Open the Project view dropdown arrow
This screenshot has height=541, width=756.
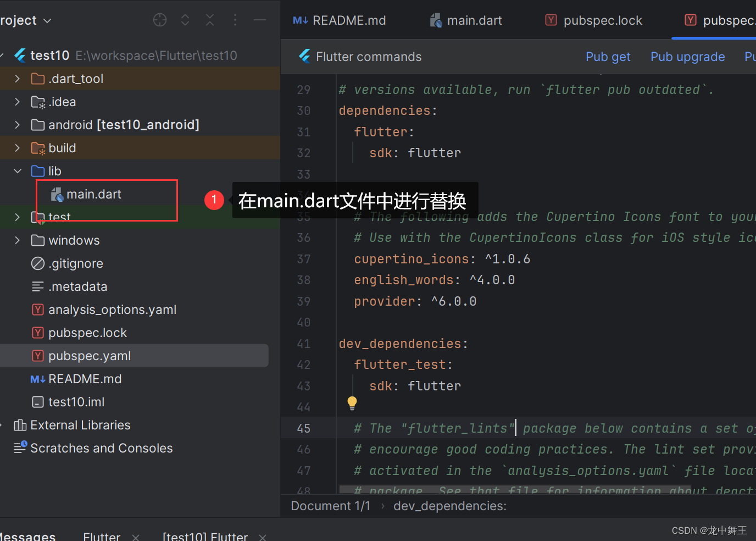47,21
